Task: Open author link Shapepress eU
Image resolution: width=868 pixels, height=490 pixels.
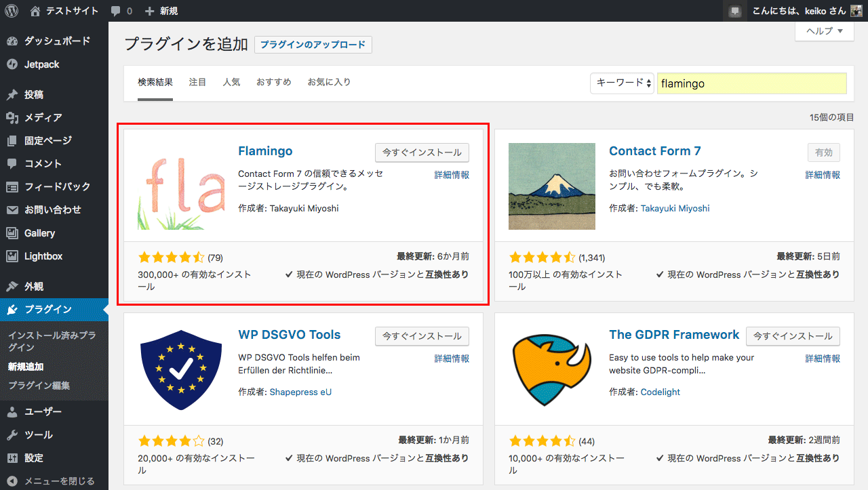Action: [300, 392]
